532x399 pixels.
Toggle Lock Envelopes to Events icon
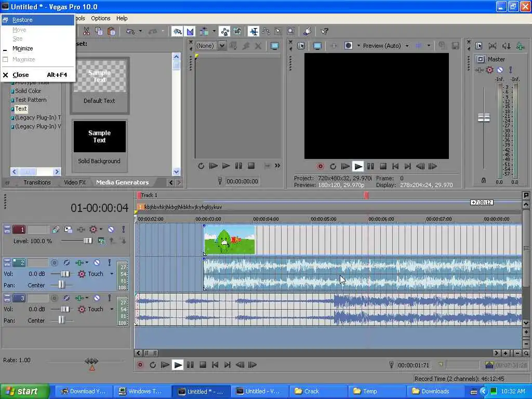(224, 32)
